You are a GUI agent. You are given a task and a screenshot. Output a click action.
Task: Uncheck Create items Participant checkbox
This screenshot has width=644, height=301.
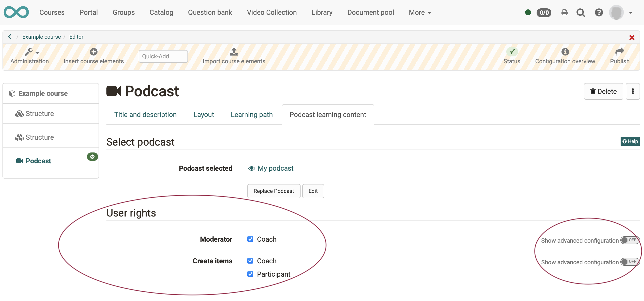coord(250,274)
